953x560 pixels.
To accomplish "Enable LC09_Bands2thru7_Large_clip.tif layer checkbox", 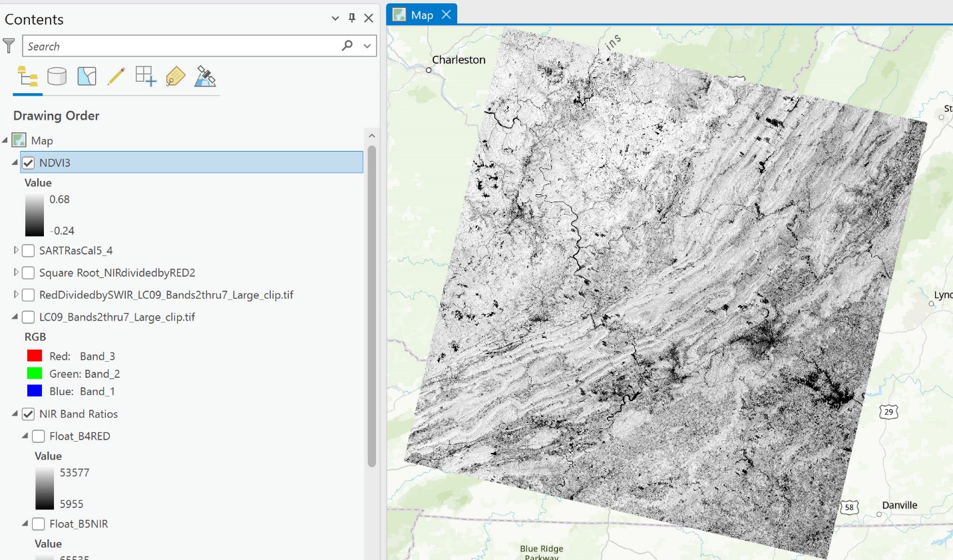I will (28, 317).
